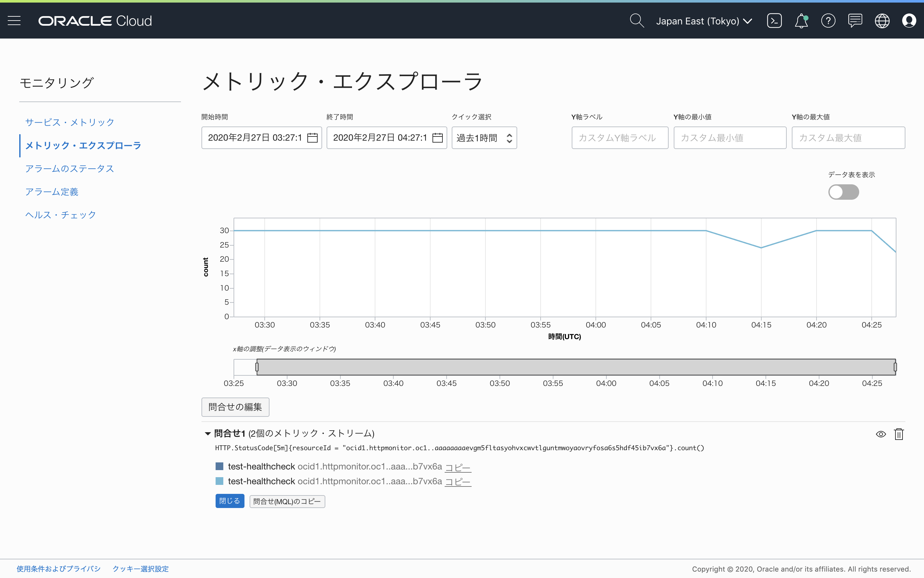Image resolution: width=924 pixels, height=578 pixels.
Task: Click the 時間(UTC) axis label
Action: point(564,337)
